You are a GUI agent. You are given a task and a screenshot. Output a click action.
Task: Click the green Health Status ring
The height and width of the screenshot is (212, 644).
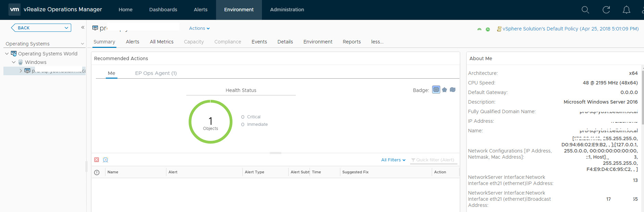(x=211, y=101)
